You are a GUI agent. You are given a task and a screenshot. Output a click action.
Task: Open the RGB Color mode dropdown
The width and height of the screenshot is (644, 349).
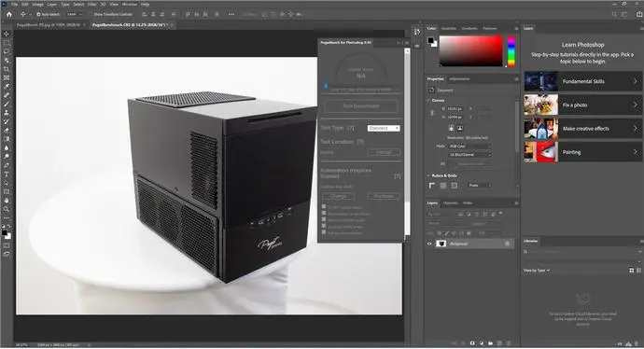[x=469, y=147]
